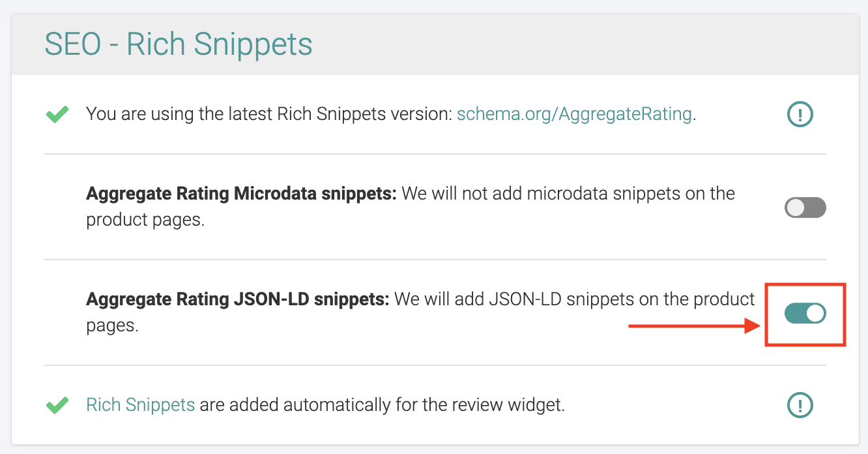Click info icon beside review widget notice

coord(800,405)
